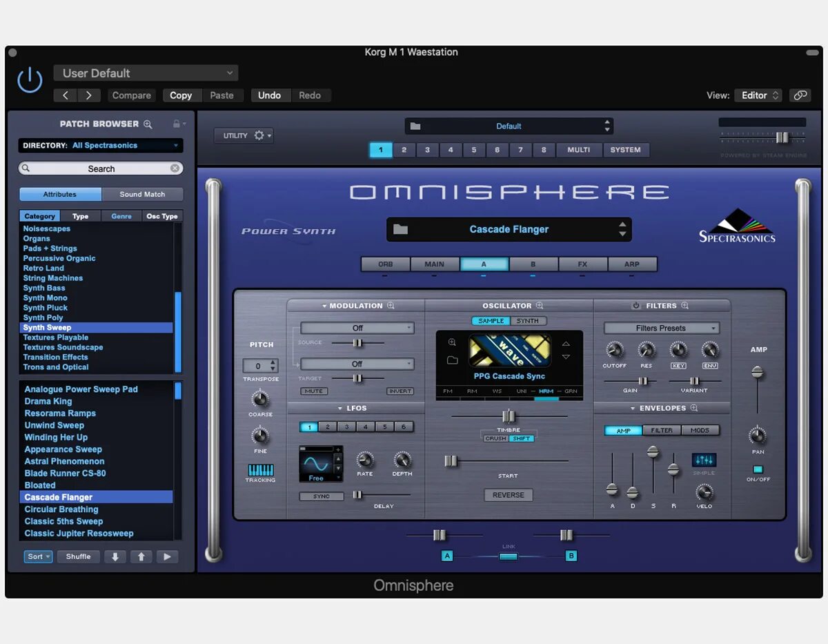Viewport: 828px width, 644px height.
Task: Click the zoom icon next to ENVELOPES header
Action: click(693, 408)
